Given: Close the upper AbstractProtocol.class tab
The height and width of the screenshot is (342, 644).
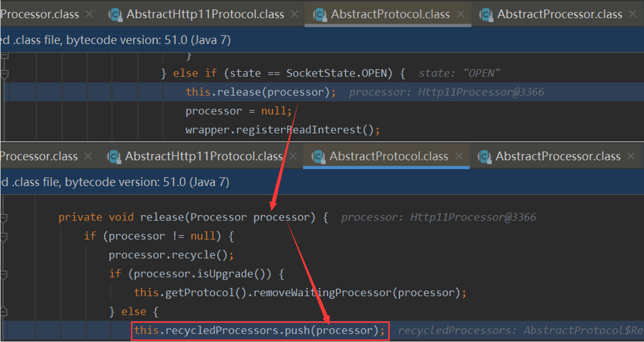Looking at the screenshot, I should pos(460,15).
